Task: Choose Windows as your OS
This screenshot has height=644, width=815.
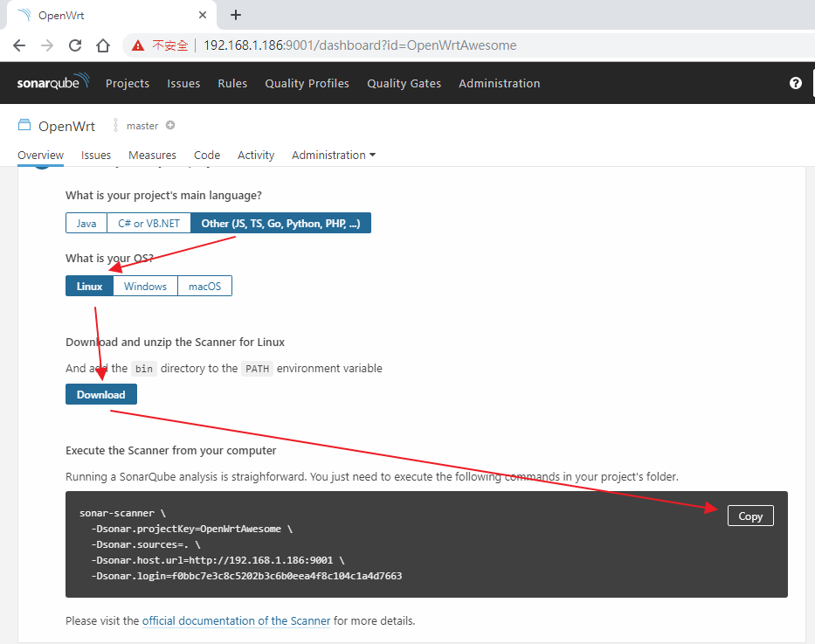Action: pyautogui.click(x=146, y=286)
